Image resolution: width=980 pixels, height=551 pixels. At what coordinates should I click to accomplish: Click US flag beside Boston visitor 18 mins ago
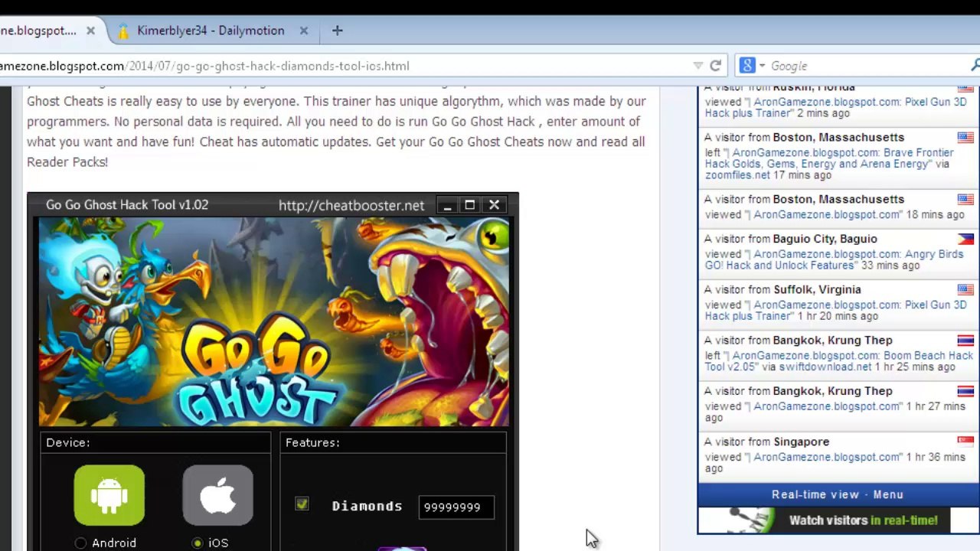click(x=965, y=200)
